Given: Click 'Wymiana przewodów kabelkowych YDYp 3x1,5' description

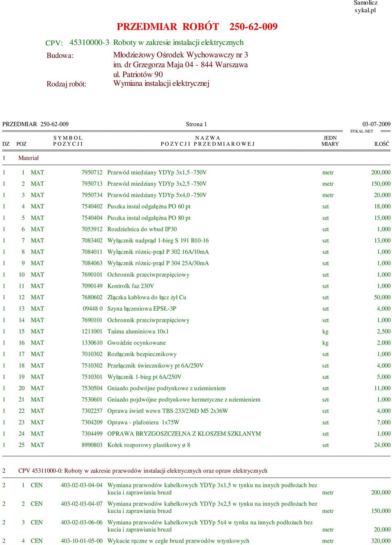Looking at the screenshot, I should (212, 489).
